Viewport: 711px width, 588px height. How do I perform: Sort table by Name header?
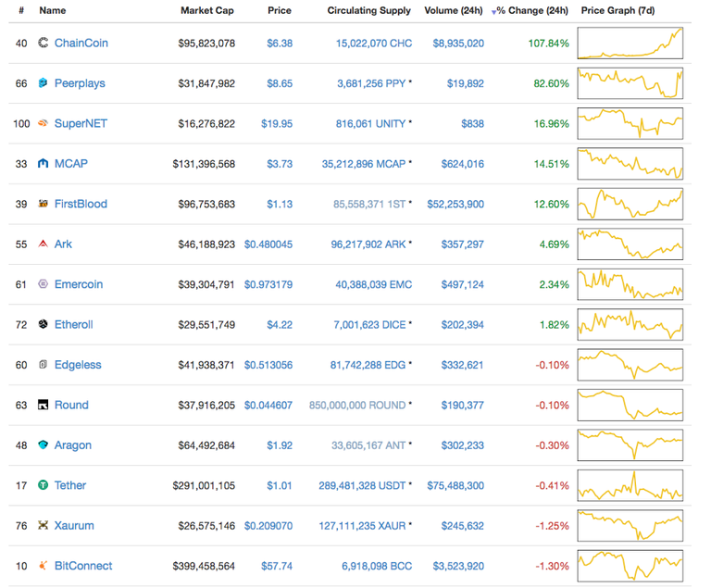click(x=53, y=10)
